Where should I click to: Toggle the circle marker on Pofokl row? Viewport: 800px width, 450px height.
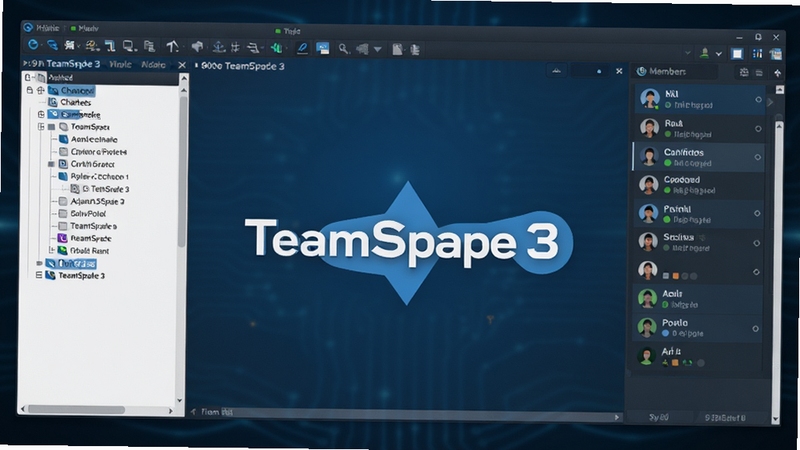[x=757, y=213]
